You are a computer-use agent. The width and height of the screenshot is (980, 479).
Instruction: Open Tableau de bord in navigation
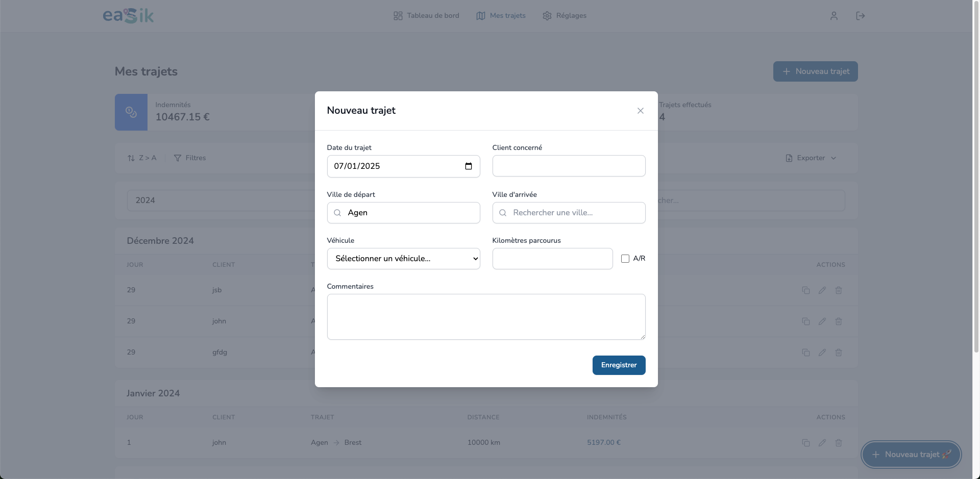pyautogui.click(x=426, y=16)
